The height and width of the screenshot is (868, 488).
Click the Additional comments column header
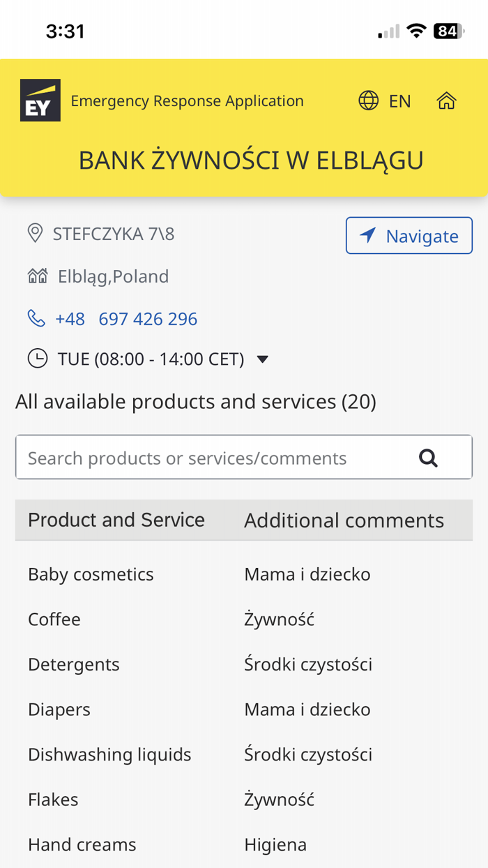344,518
